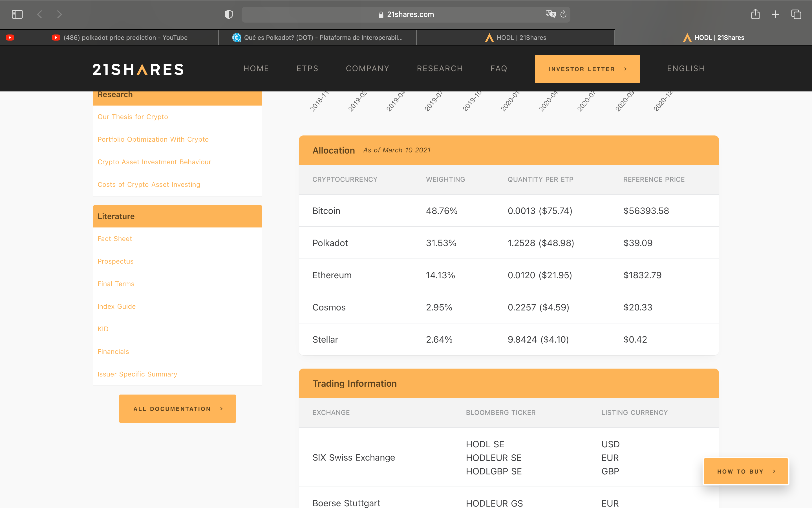Click Cosmos quantity 0.2257 ($4.59)
The width and height of the screenshot is (812, 508).
coord(538,307)
